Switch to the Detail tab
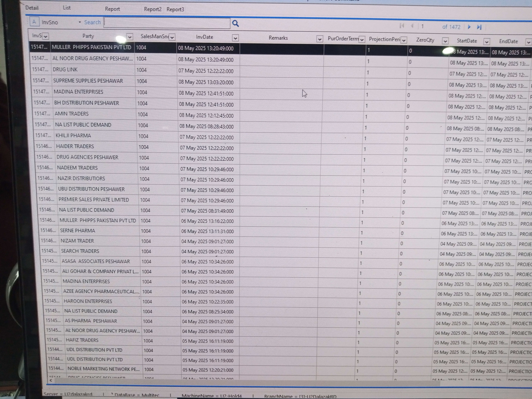The height and width of the screenshot is (399, 532). point(32,8)
